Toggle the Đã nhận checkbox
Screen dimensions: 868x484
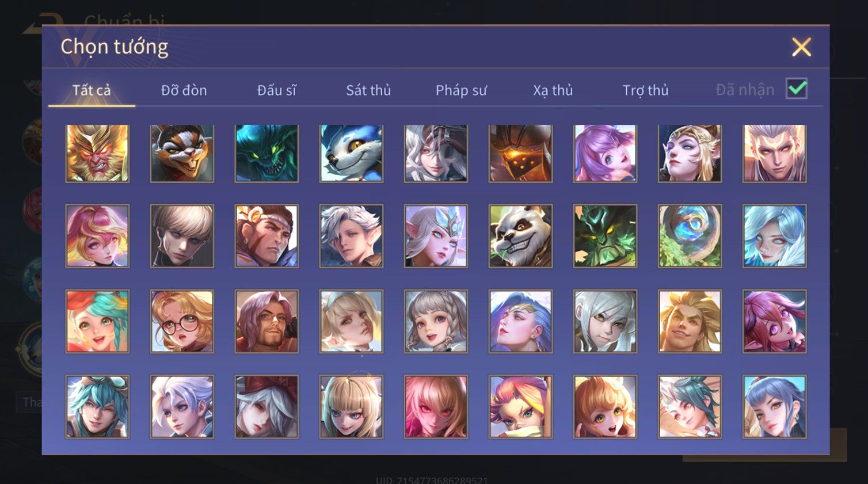coord(797,89)
